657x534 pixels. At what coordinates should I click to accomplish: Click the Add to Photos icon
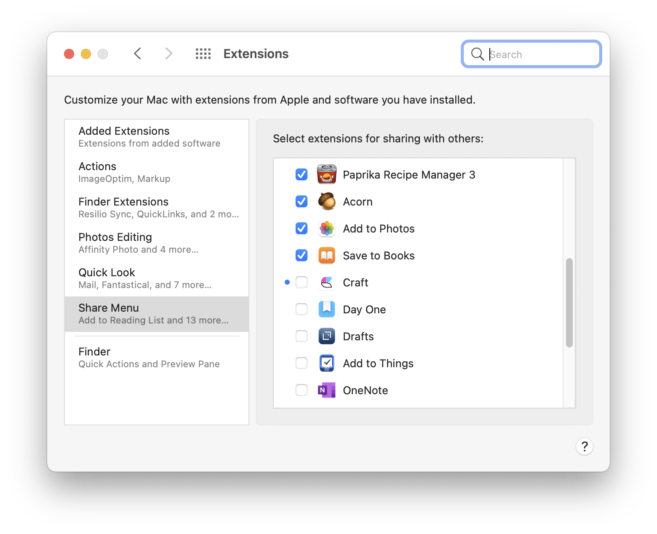click(326, 229)
